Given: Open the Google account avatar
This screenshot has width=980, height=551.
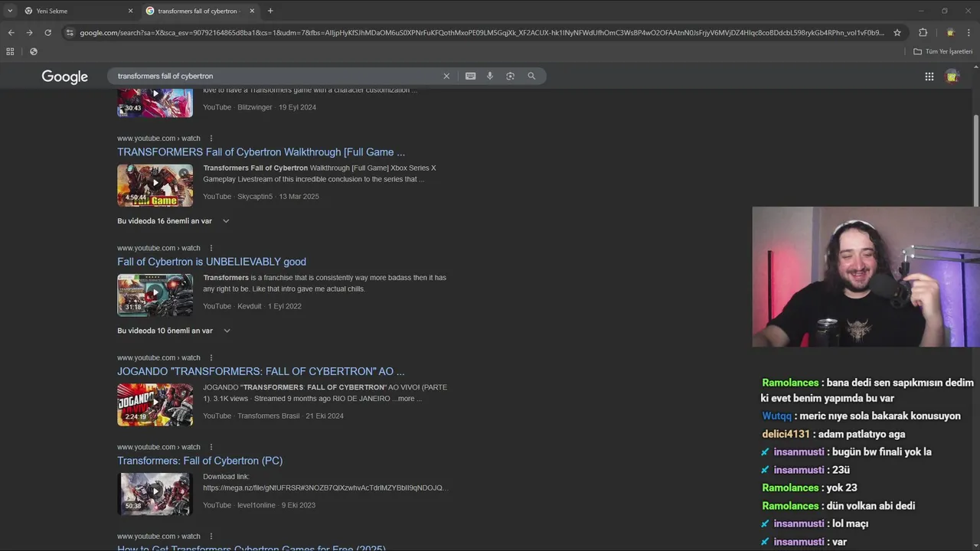Looking at the screenshot, I should click(952, 76).
